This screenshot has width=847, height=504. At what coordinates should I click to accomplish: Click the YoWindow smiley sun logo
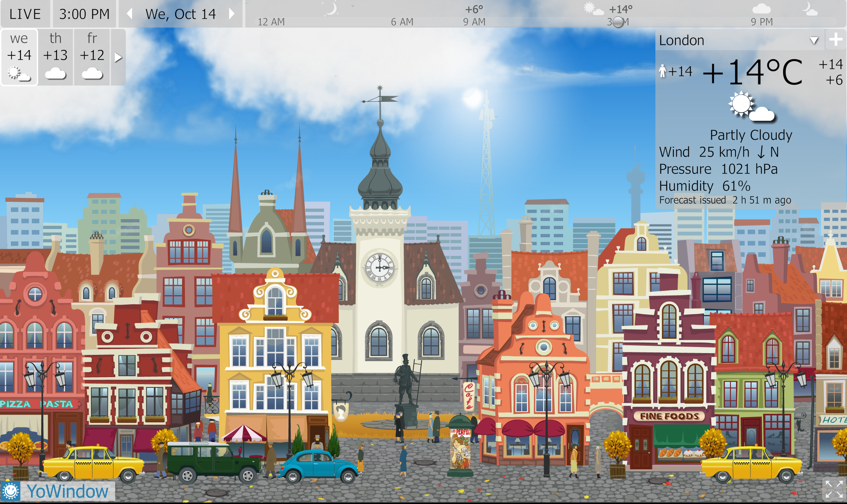click(10, 491)
